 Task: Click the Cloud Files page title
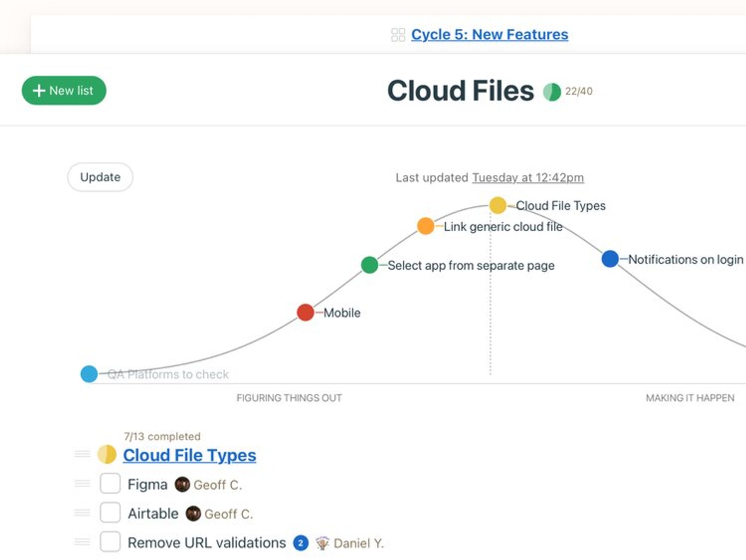pyautogui.click(x=461, y=91)
